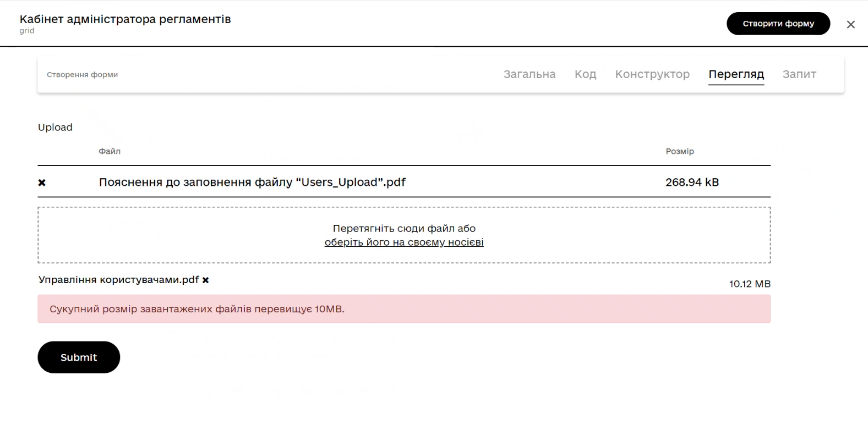868x430 pixels.
Task: Click the Перетягніть сюди файл або text
Action: tap(404, 228)
